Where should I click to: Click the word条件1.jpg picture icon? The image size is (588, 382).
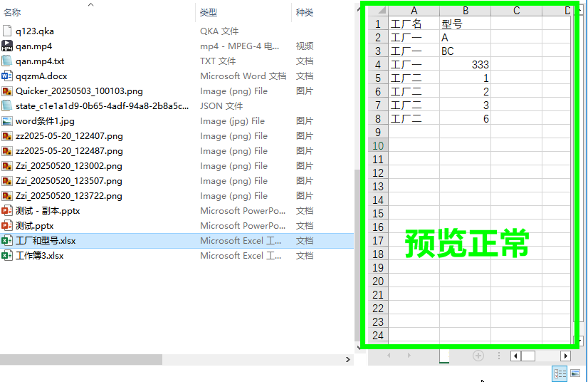6,121
